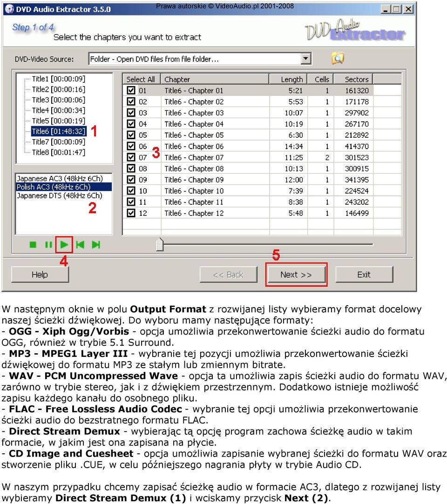Click the DVD Audio Extractor title bar icon
447x504 pixels.
[x=10, y=9]
